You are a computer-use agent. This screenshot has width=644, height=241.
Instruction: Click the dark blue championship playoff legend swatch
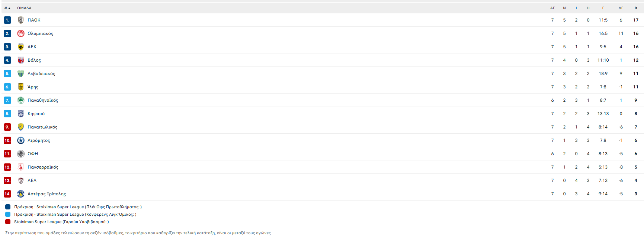tap(8, 207)
